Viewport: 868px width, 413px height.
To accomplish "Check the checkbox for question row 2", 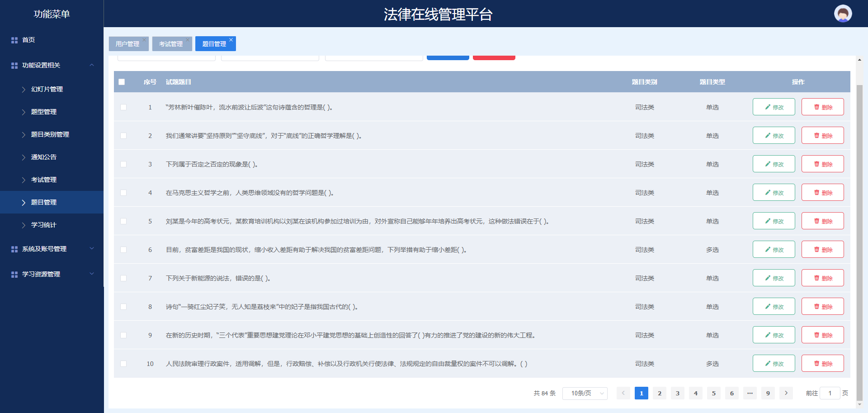I will coord(123,136).
